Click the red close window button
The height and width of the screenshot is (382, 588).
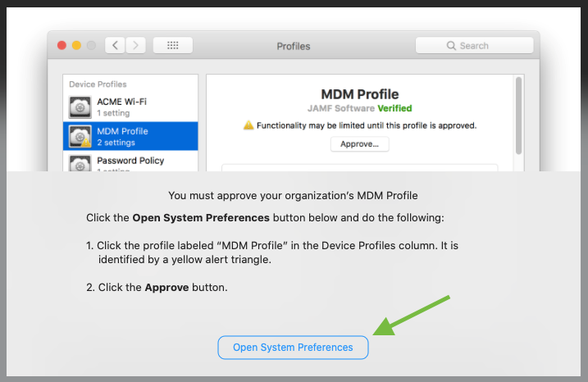[62, 45]
